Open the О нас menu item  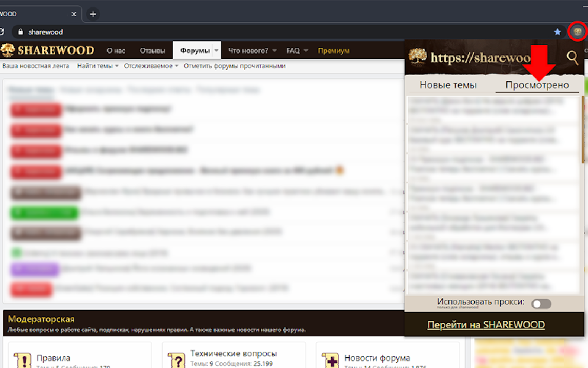coord(116,50)
